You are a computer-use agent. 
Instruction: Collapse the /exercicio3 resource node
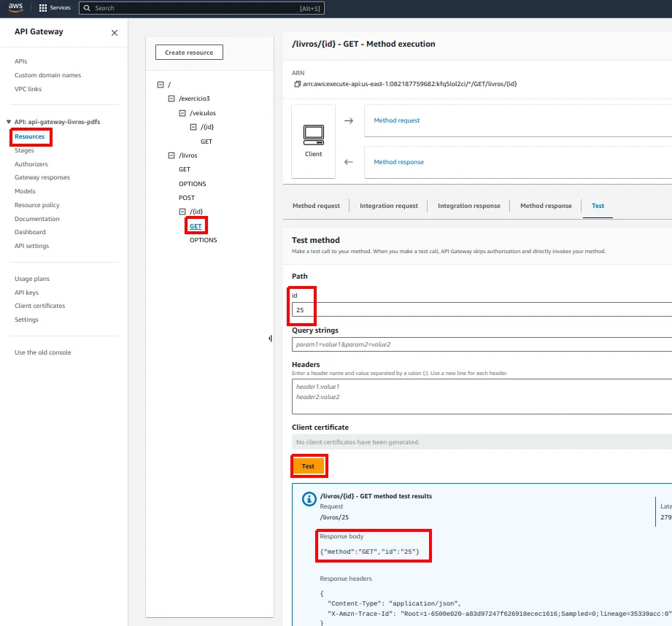171,98
